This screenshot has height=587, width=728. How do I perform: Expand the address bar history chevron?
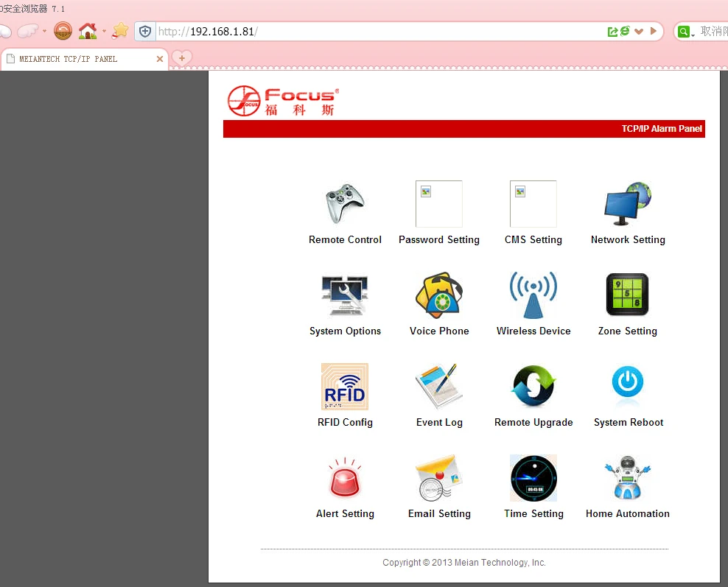tap(639, 32)
